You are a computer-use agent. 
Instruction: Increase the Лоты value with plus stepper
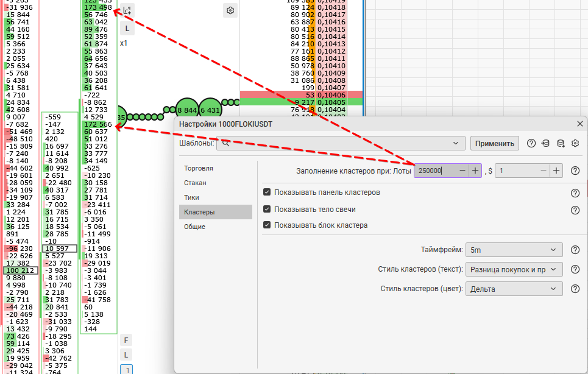(x=475, y=171)
